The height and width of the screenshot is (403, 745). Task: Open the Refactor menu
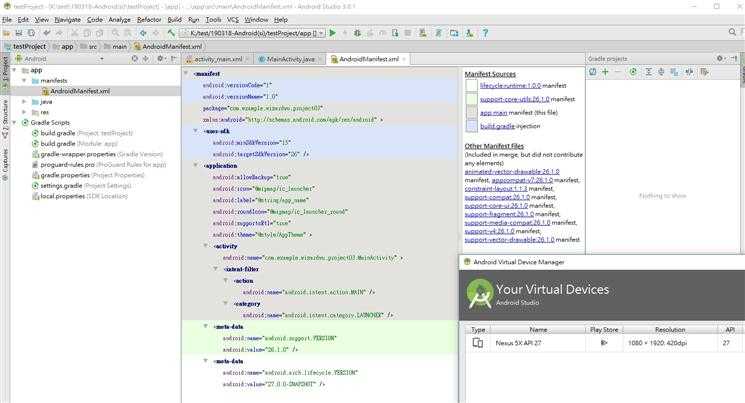point(149,19)
